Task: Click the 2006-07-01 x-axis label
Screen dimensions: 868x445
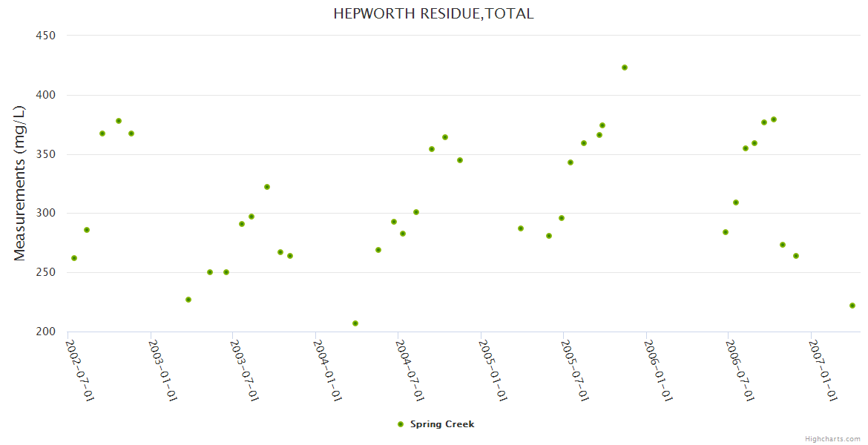Action: pyautogui.click(x=740, y=370)
